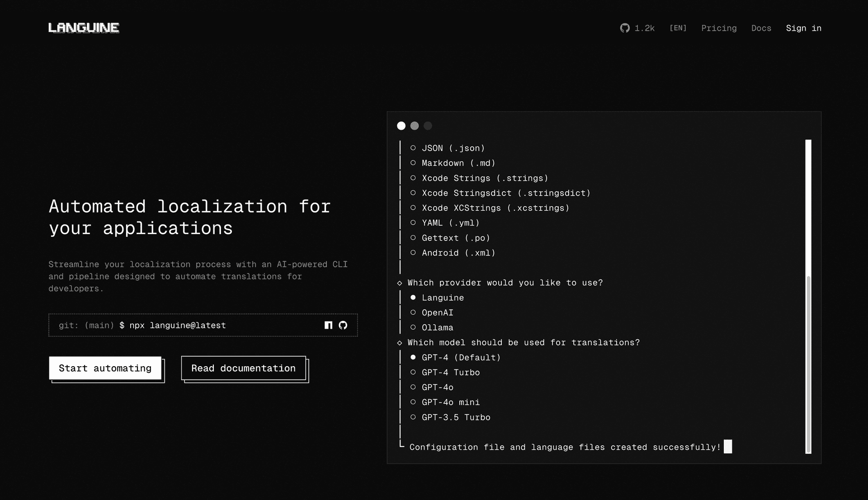Choose the Ollama provider option
The height and width of the screenshot is (500, 868).
tap(413, 327)
